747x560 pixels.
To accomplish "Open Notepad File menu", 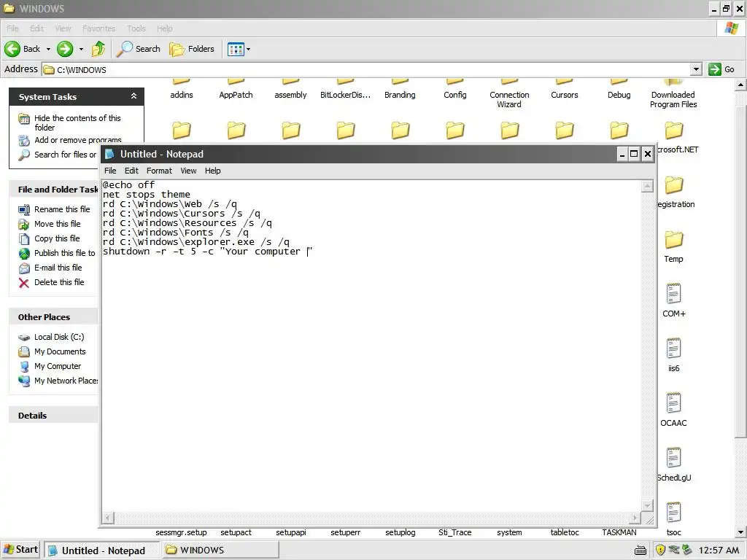I will pos(110,171).
